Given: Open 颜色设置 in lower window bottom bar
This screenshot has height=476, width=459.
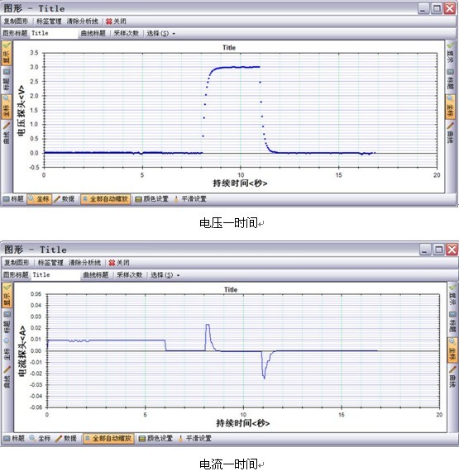Looking at the screenshot, I should (155, 438).
